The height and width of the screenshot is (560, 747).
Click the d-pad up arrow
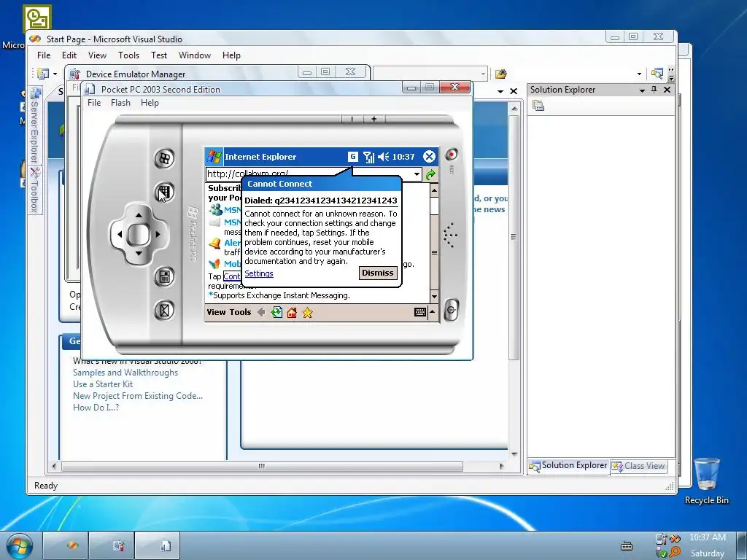(139, 216)
